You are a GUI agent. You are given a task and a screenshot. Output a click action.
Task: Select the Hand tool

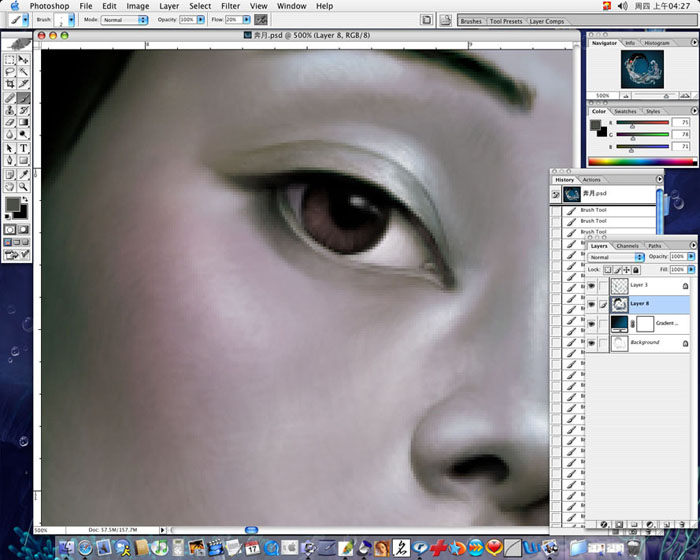coord(10,187)
